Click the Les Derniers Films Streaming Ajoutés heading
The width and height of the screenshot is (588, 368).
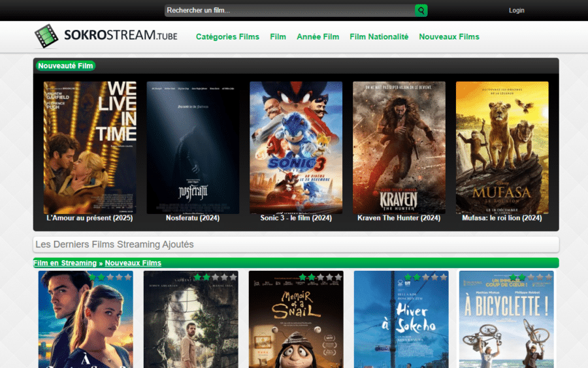click(114, 245)
